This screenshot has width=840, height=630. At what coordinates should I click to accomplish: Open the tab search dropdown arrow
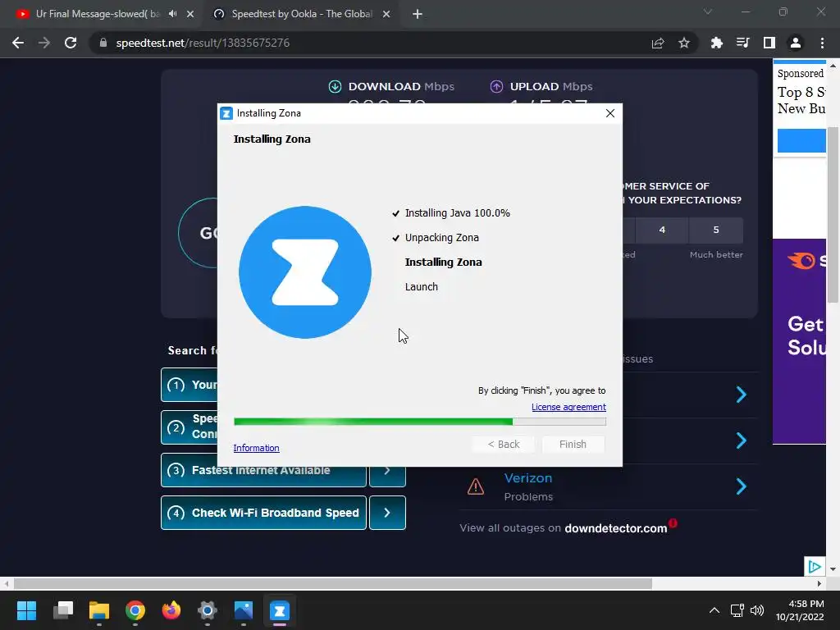[x=708, y=11]
